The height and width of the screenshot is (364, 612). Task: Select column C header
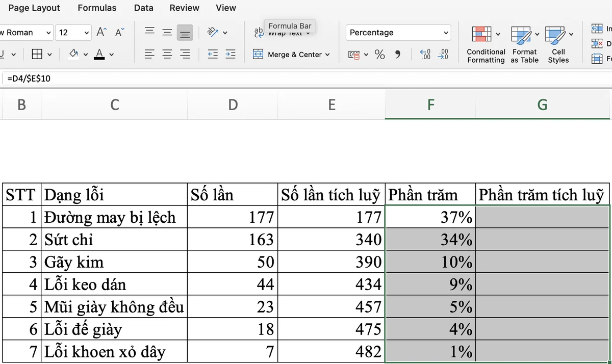pos(115,105)
